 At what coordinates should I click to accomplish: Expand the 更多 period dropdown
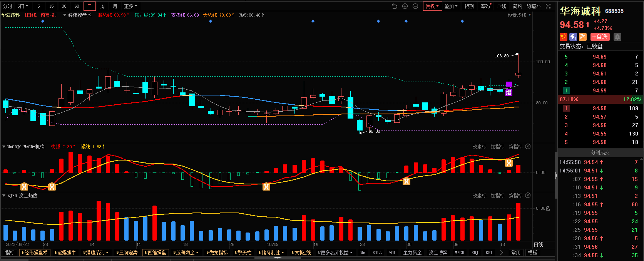point(130,6)
